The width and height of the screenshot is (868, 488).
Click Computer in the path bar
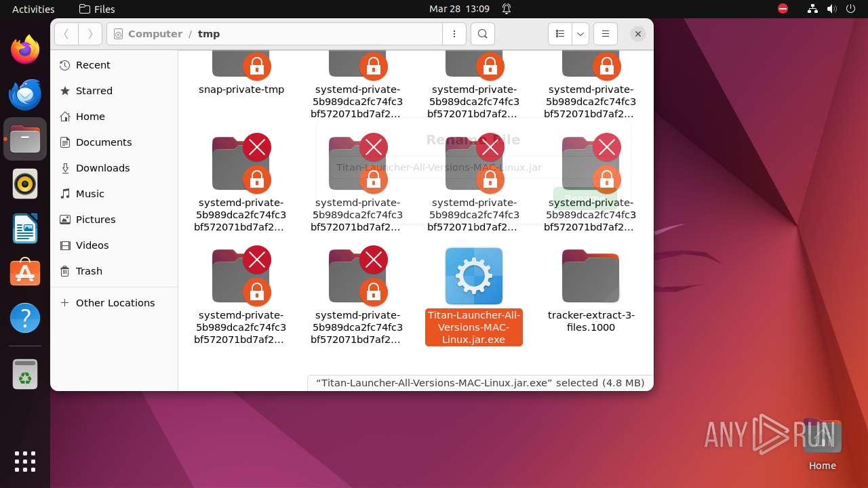click(155, 34)
